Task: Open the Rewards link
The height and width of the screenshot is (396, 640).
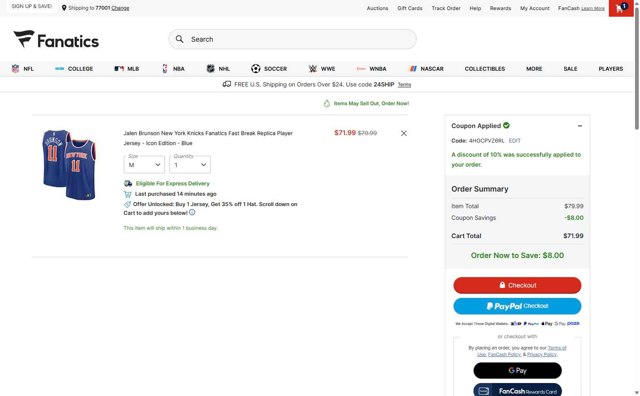Action: (500, 8)
